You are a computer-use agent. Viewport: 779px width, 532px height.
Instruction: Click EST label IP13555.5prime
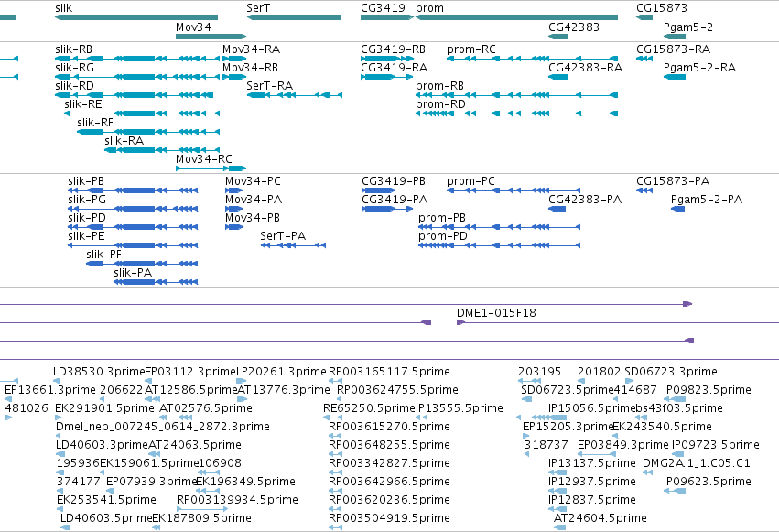point(459,408)
